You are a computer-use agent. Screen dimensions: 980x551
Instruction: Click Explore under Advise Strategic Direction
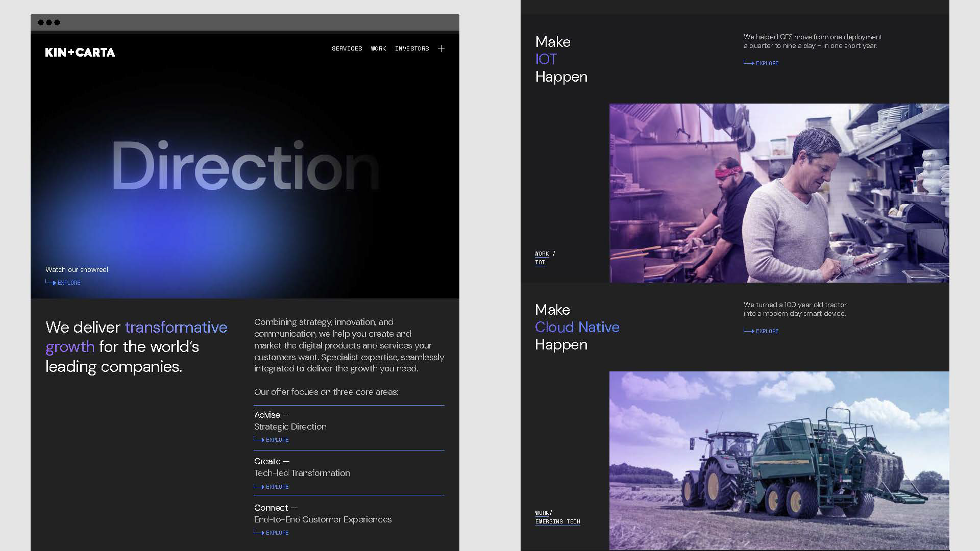tap(272, 440)
